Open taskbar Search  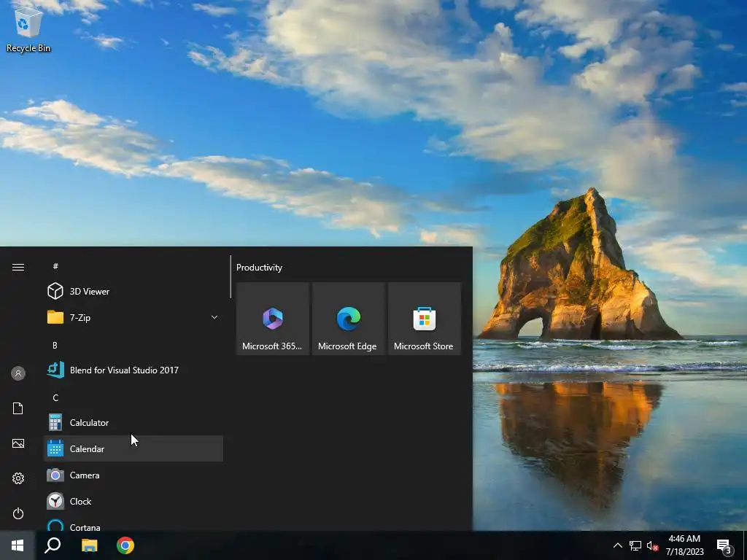point(53,545)
